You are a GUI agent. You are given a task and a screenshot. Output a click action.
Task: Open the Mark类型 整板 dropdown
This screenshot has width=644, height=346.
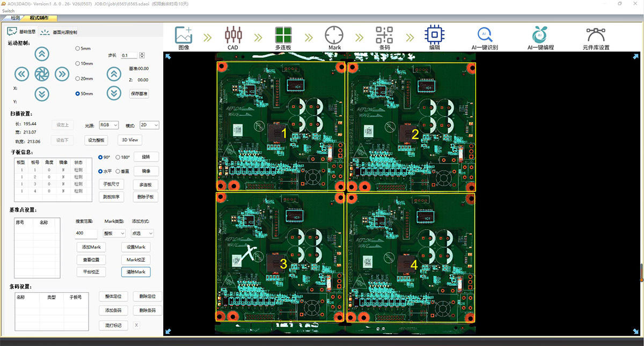tap(115, 233)
